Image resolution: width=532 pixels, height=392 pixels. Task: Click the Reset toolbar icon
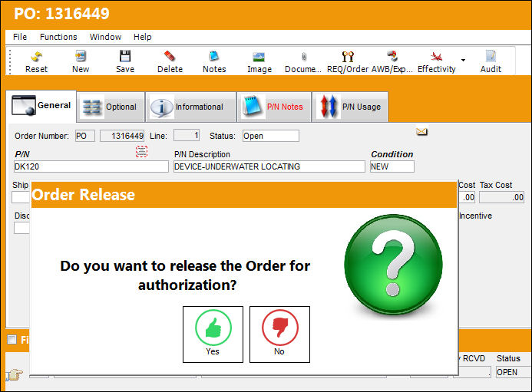[x=36, y=61]
